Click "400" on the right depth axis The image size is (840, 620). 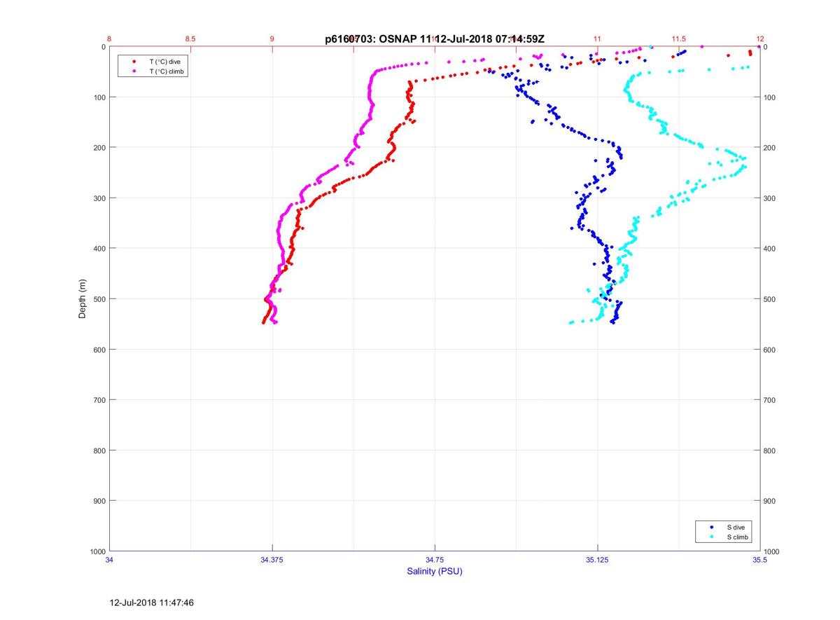click(770, 249)
